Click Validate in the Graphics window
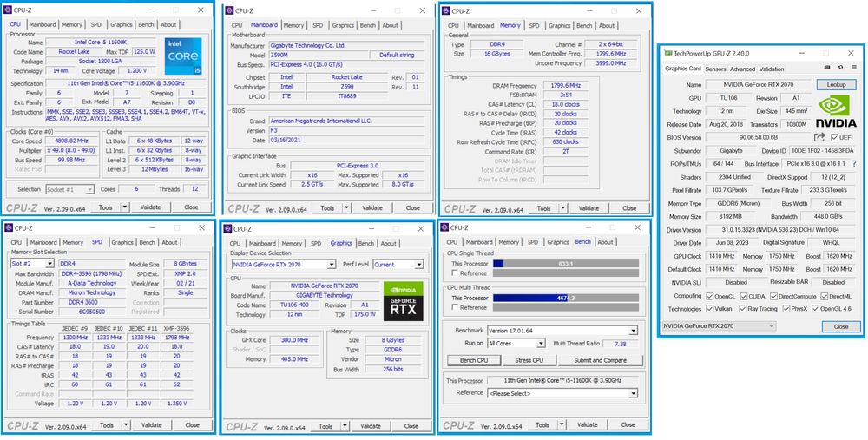The width and height of the screenshot is (868, 440). [x=371, y=426]
